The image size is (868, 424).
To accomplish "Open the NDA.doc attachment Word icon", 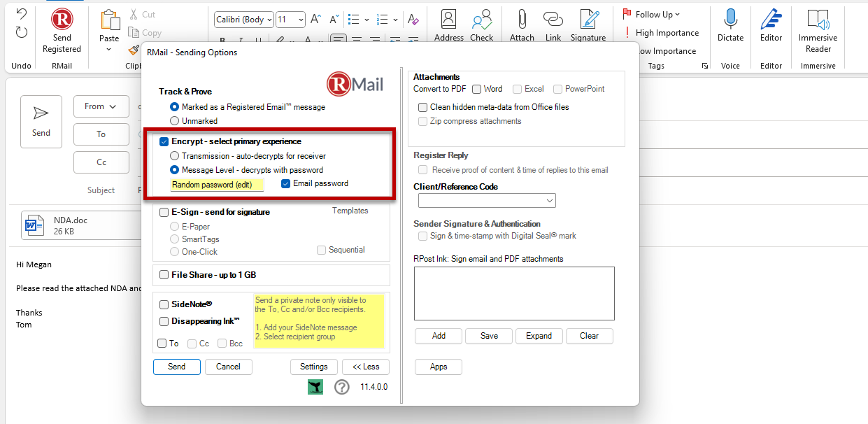I will (x=35, y=225).
